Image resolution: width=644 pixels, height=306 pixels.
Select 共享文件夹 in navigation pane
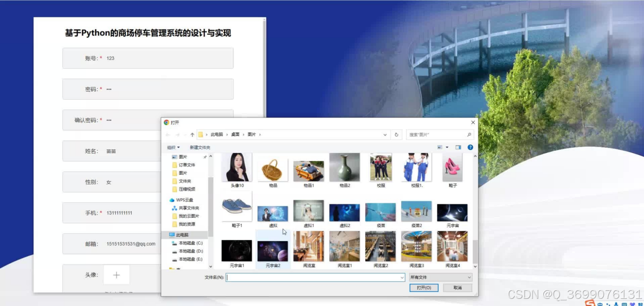coord(188,208)
